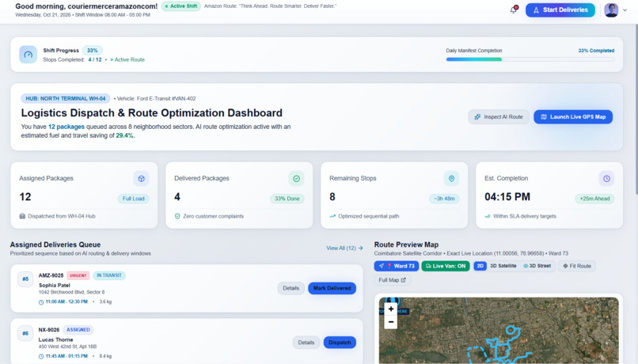Click the Active Route status text

click(x=127, y=60)
